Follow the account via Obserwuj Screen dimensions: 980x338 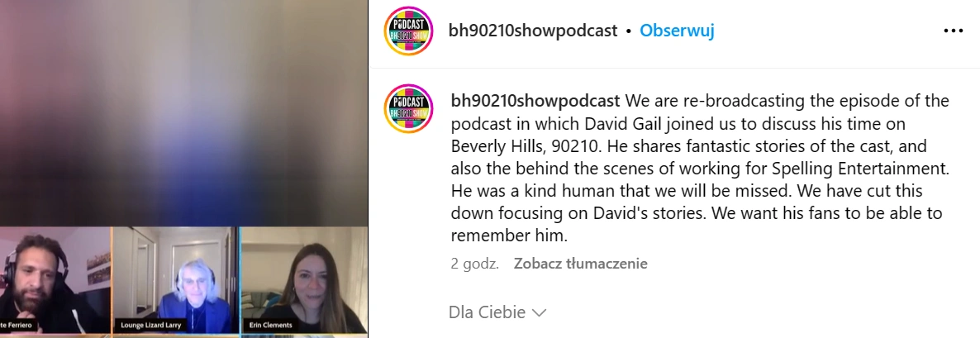(677, 31)
